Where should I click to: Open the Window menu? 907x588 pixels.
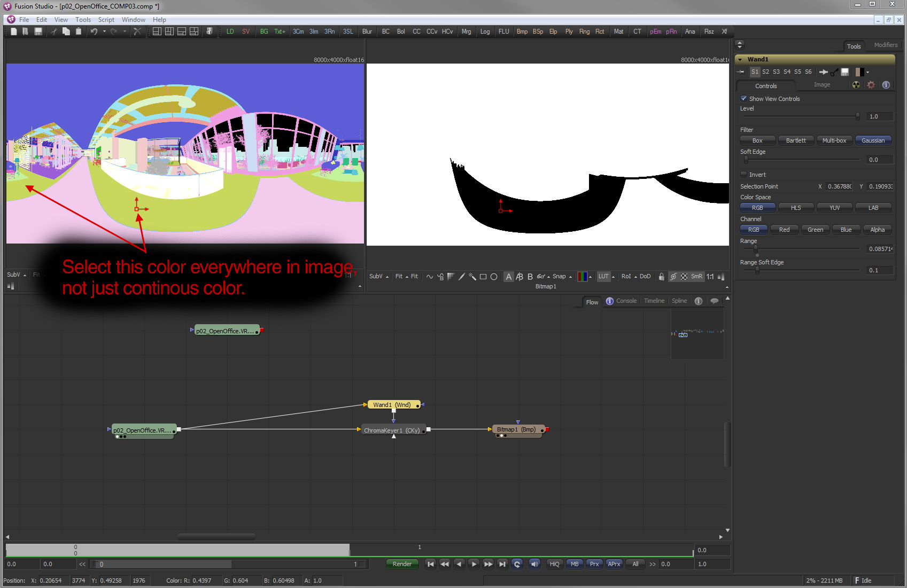[133, 20]
